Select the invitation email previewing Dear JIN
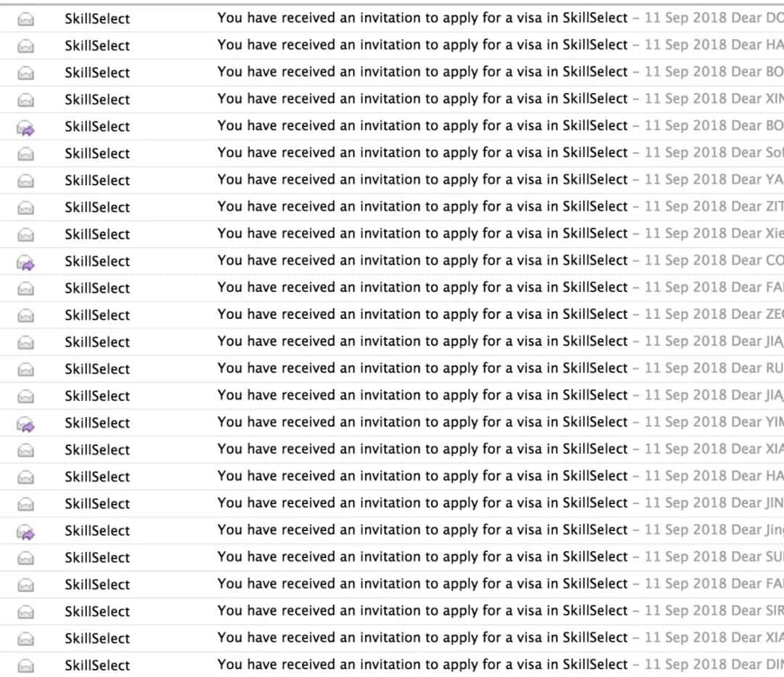784x677 pixels. (x=392, y=503)
